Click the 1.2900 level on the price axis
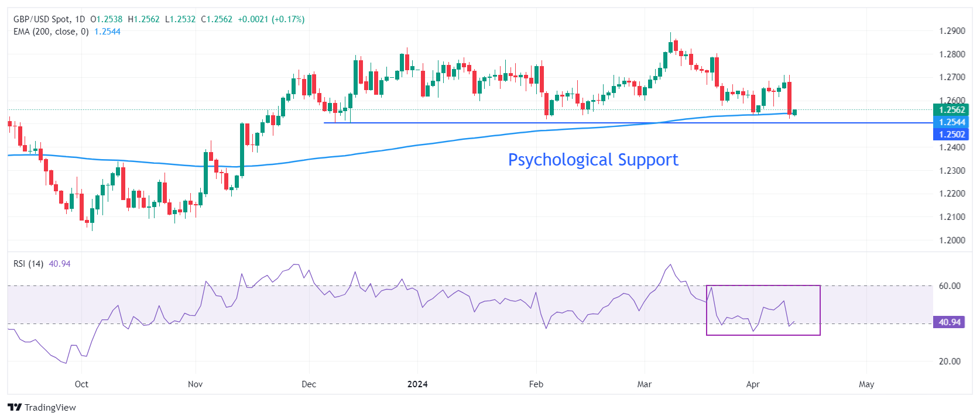 point(952,31)
